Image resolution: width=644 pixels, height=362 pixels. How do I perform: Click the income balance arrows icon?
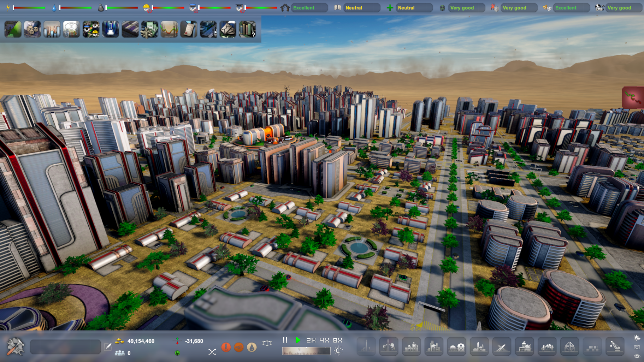(x=177, y=341)
